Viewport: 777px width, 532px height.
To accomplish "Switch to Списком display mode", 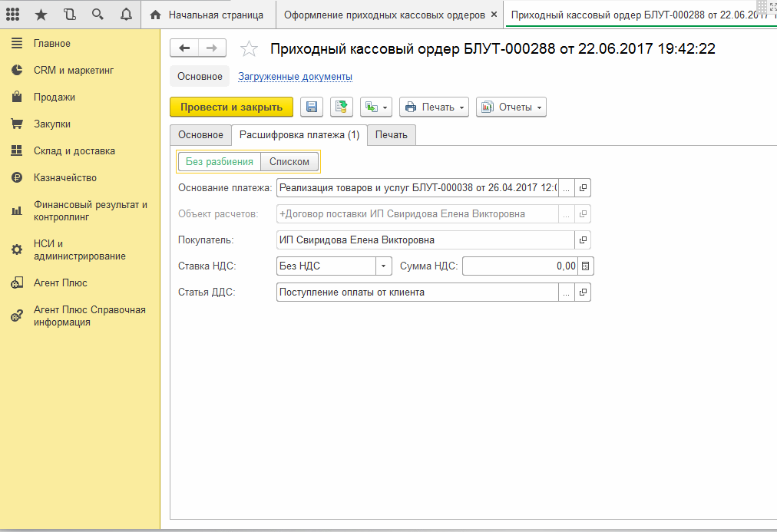I will pos(289,162).
